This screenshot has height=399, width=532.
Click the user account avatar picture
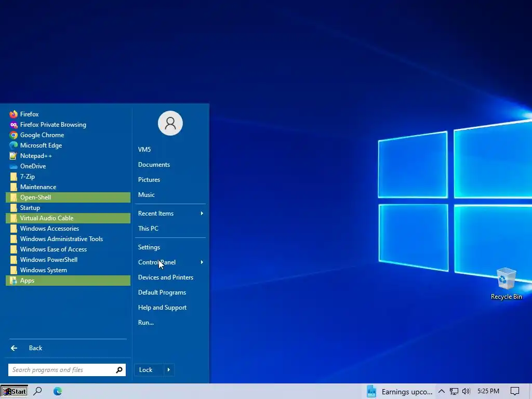tap(170, 123)
